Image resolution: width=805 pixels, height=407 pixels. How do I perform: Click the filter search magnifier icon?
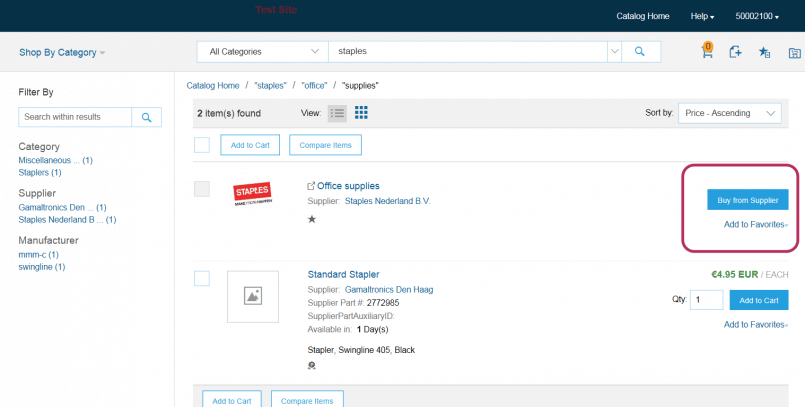(146, 117)
